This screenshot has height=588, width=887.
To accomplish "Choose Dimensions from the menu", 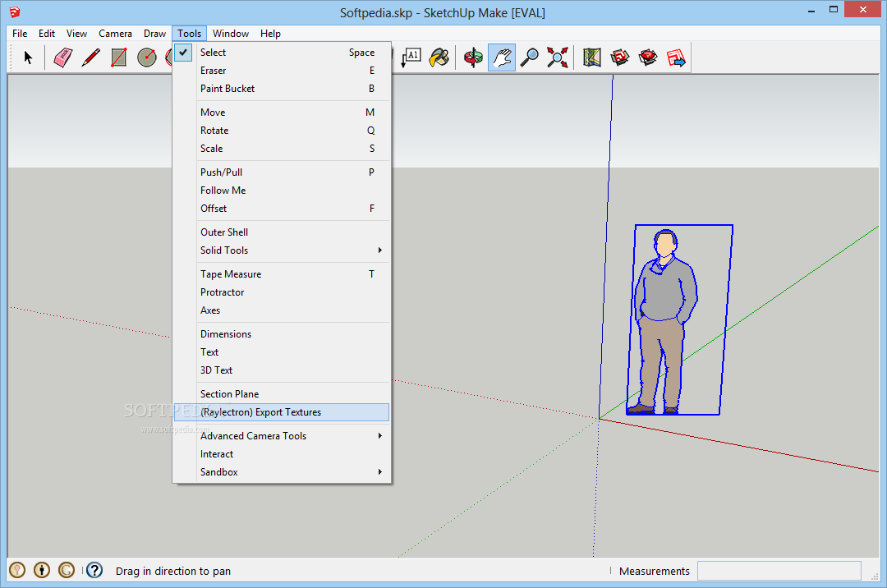I will (282, 334).
